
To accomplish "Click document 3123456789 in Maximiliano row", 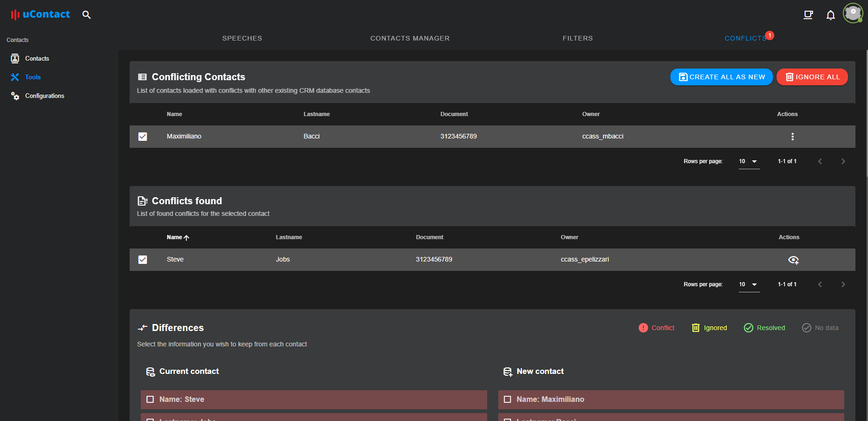I will (x=459, y=137).
